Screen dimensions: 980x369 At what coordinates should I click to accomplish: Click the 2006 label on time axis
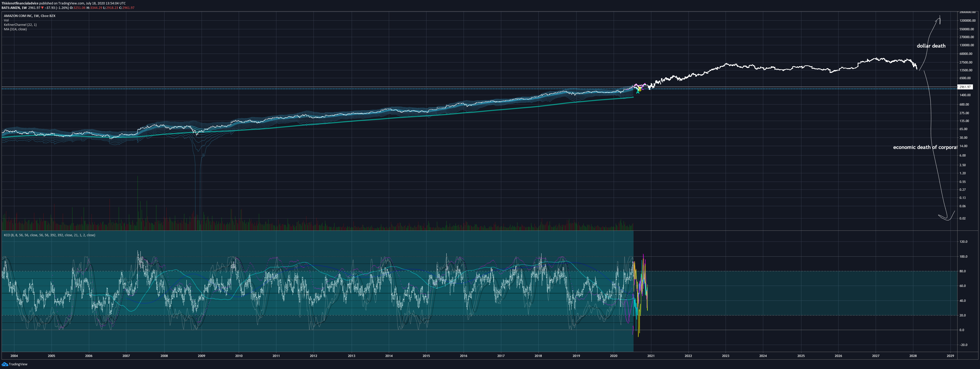(89, 356)
